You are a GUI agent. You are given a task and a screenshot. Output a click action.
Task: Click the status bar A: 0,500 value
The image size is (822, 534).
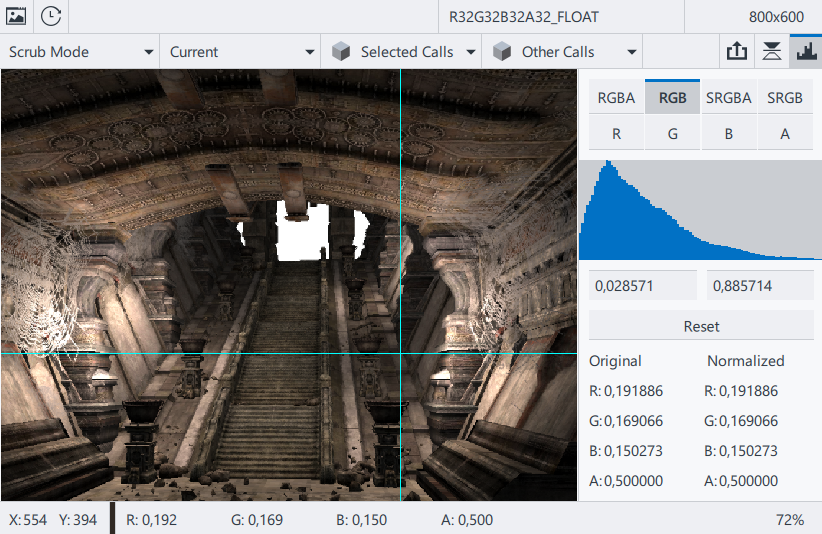467,520
